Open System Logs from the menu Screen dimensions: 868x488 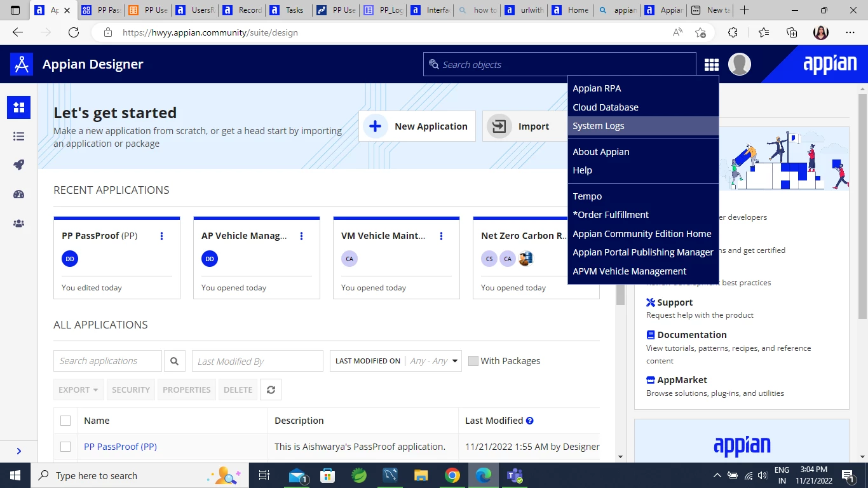tap(643, 126)
